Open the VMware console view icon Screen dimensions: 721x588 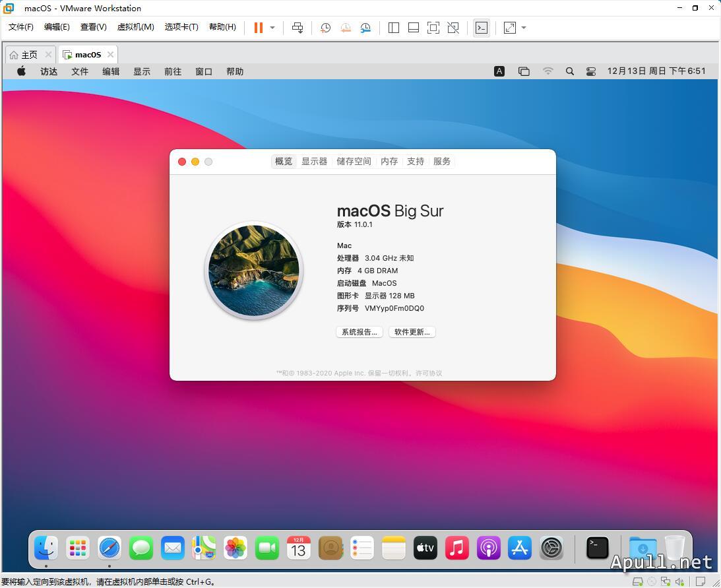(x=482, y=28)
